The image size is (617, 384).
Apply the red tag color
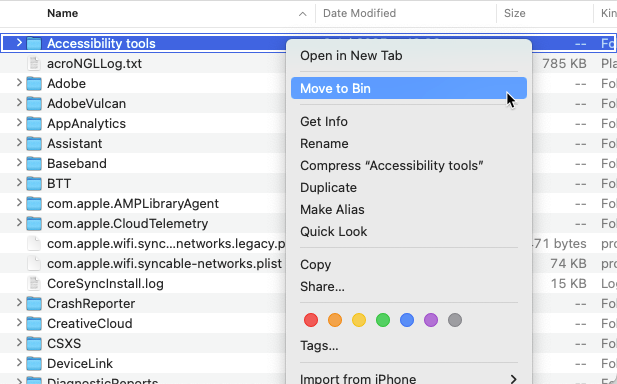click(x=311, y=320)
